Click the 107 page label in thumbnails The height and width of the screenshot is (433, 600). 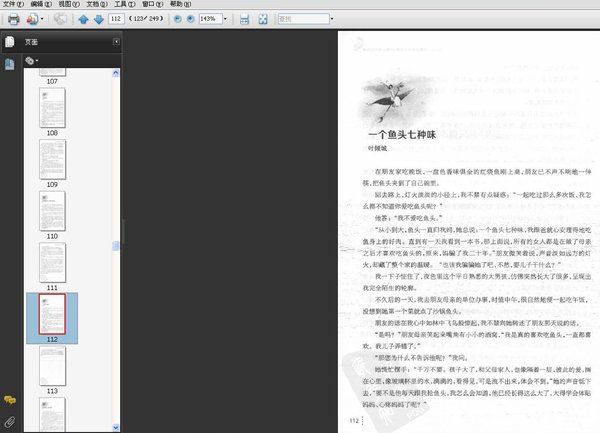52,81
